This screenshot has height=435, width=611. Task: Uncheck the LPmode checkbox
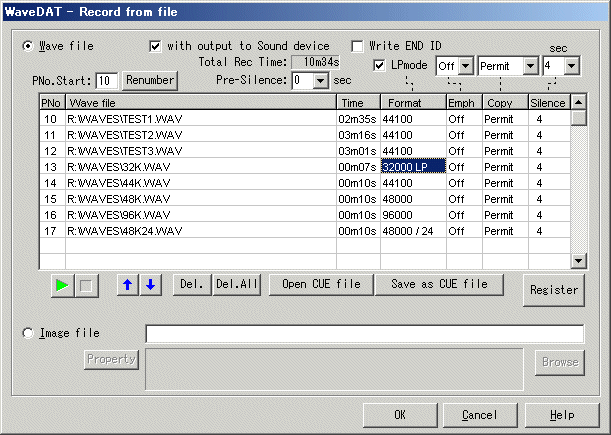pos(379,66)
